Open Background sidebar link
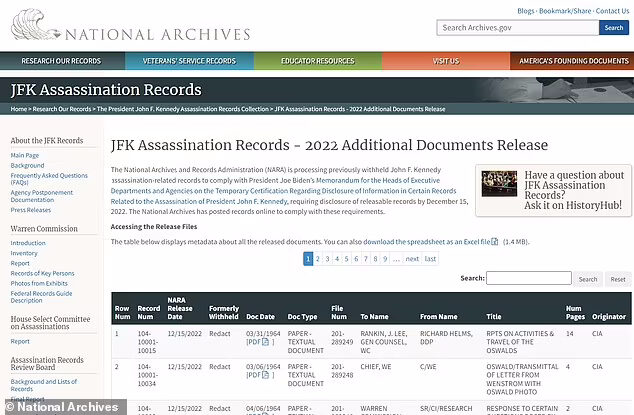This screenshot has width=634, height=415. (x=27, y=165)
